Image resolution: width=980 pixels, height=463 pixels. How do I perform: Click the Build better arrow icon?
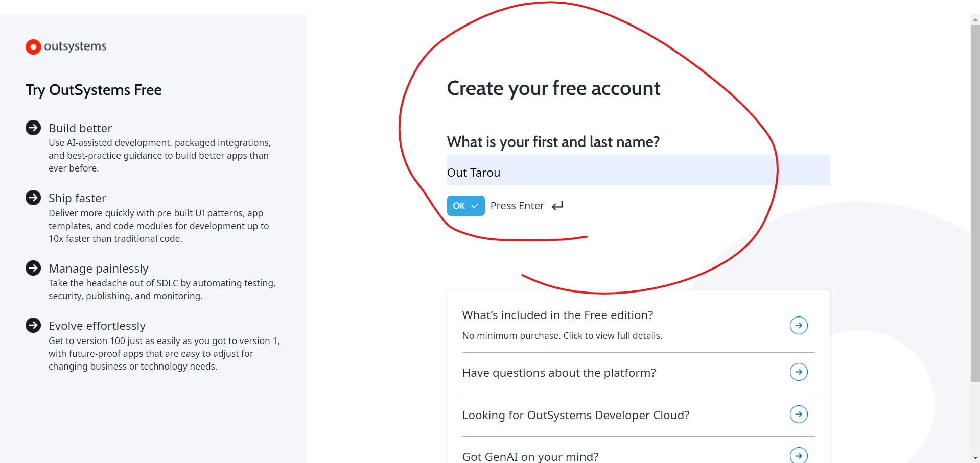33,128
